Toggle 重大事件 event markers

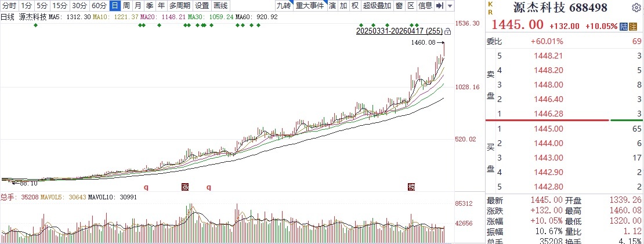click(x=310, y=6)
